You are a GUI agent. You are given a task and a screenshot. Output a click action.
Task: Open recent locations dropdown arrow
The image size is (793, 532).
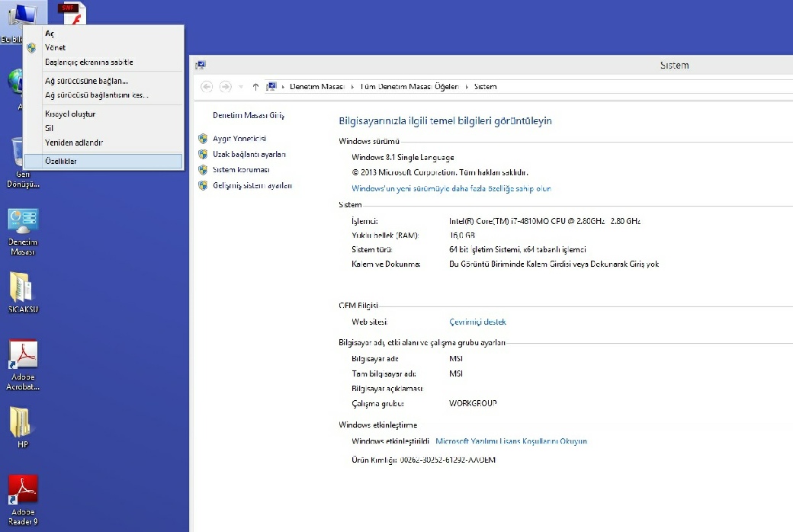[x=241, y=87]
